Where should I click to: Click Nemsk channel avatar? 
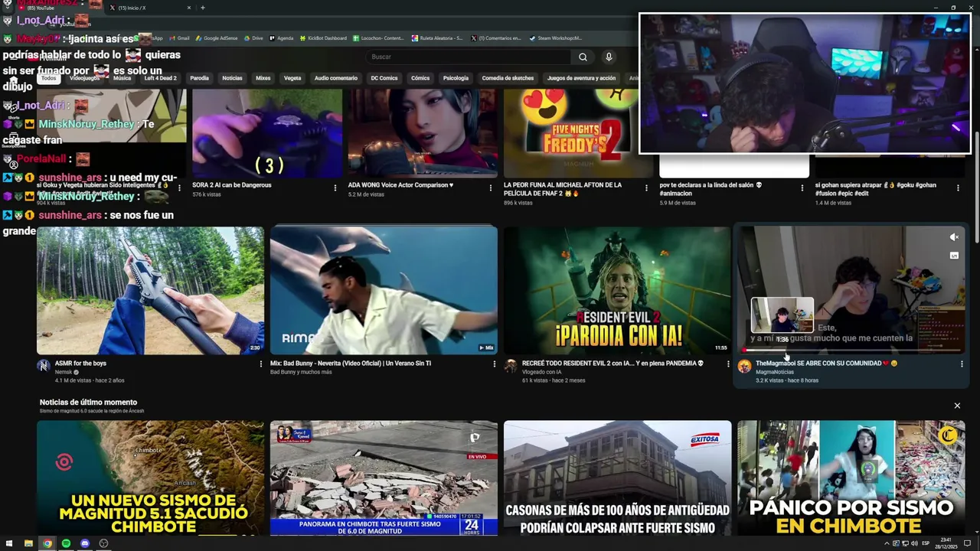(x=44, y=366)
